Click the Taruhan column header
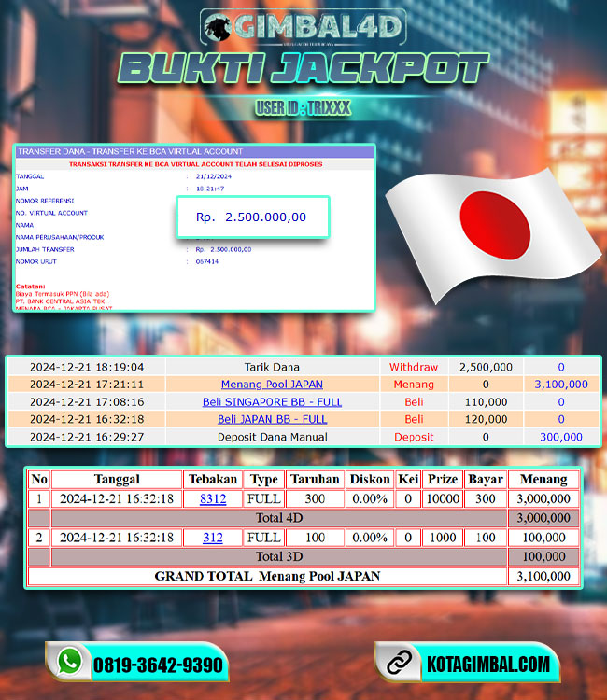Viewport: 607px width, 700px height. click(x=315, y=479)
